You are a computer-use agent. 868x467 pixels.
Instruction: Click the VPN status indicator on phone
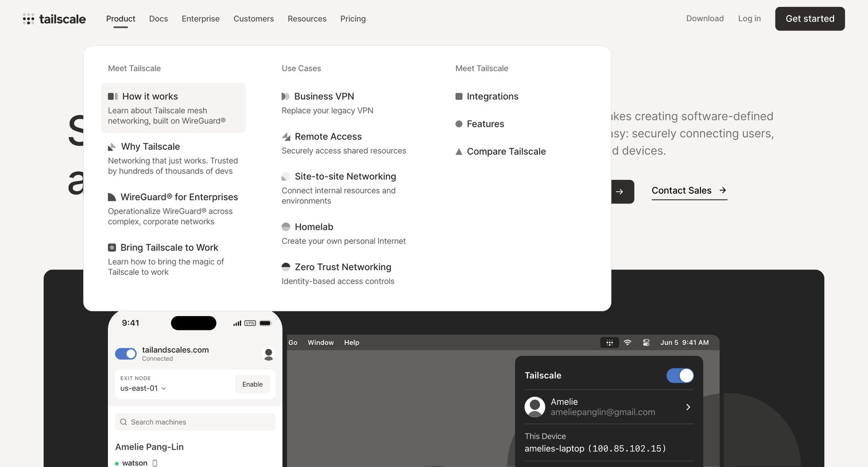pos(250,323)
